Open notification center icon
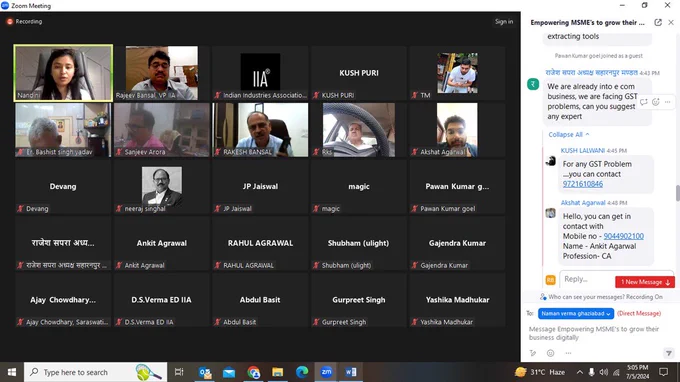The width and height of the screenshot is (680, 382). [x=664, y=372]
